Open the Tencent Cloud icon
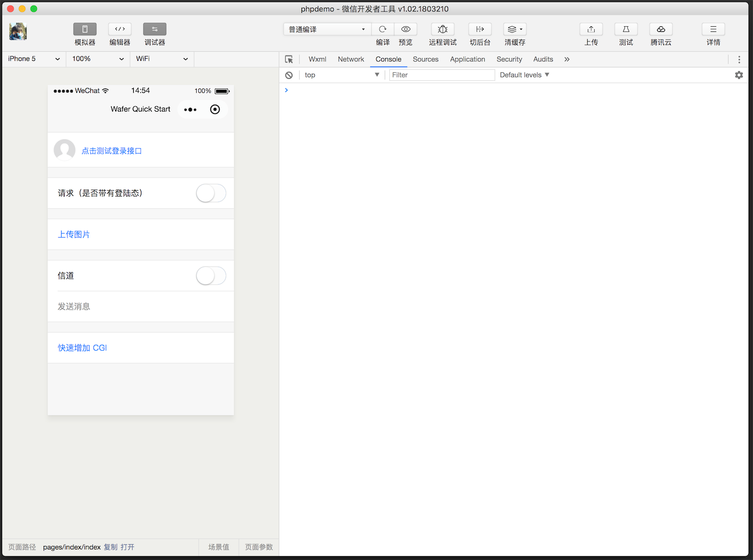Screen dimensions: 753x560 (x=660, y=29)
